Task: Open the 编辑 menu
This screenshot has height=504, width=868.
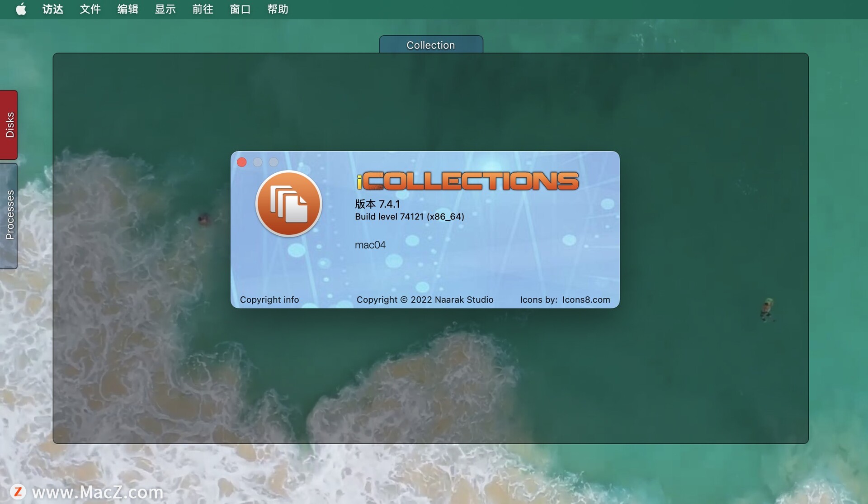Action: click(128, 9)
